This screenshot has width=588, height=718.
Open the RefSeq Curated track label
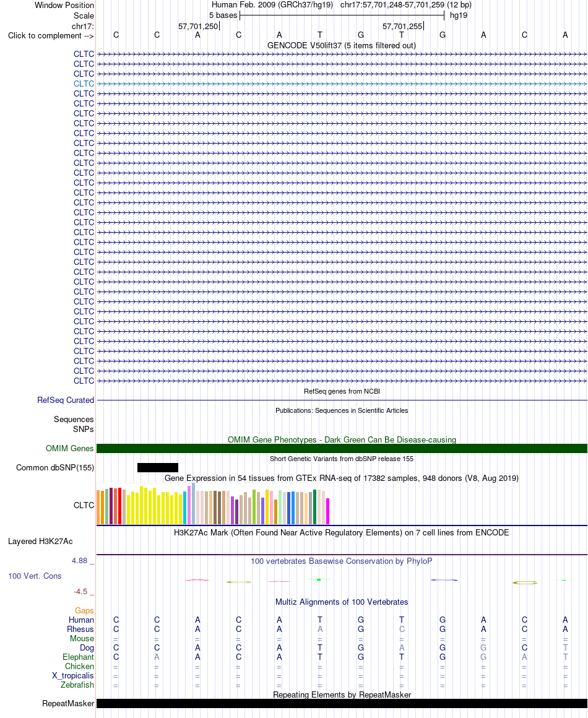pos(66,400)
